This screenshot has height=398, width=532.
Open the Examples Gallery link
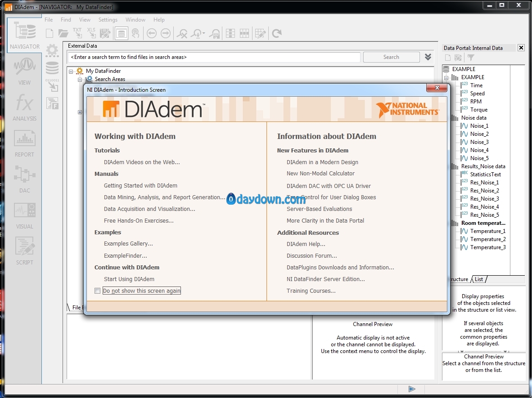[x=128, y=243]
